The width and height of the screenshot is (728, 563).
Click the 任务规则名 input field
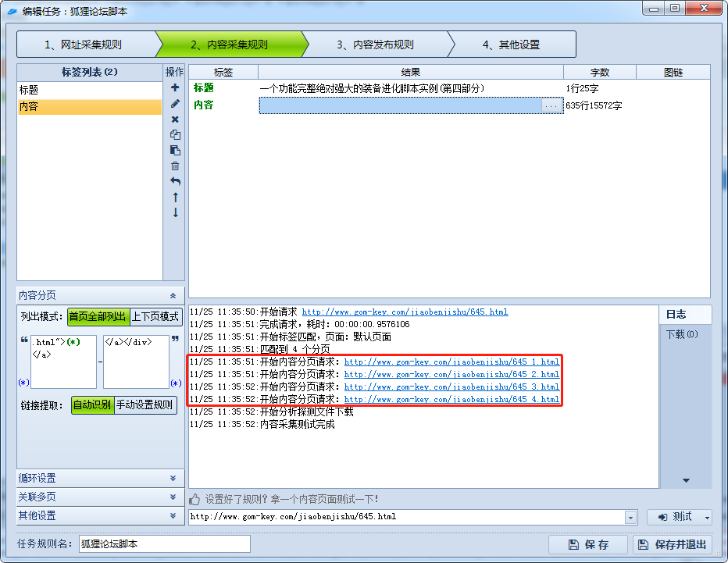[164, 543]
